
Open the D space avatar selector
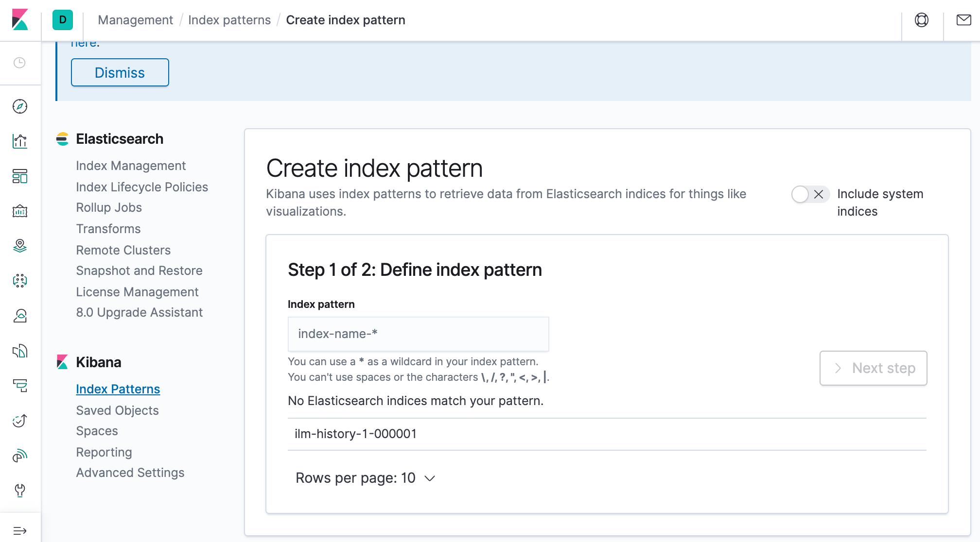click(x=63, y=20)
